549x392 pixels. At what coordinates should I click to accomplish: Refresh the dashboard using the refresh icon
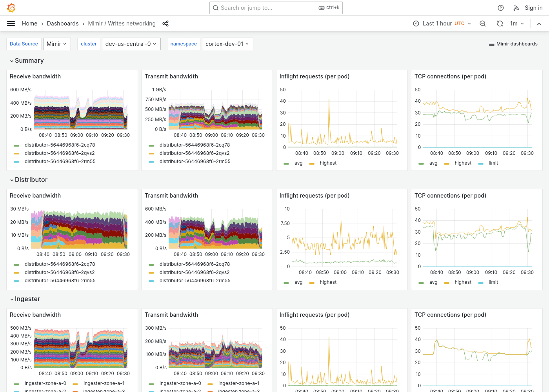(500, 24)
